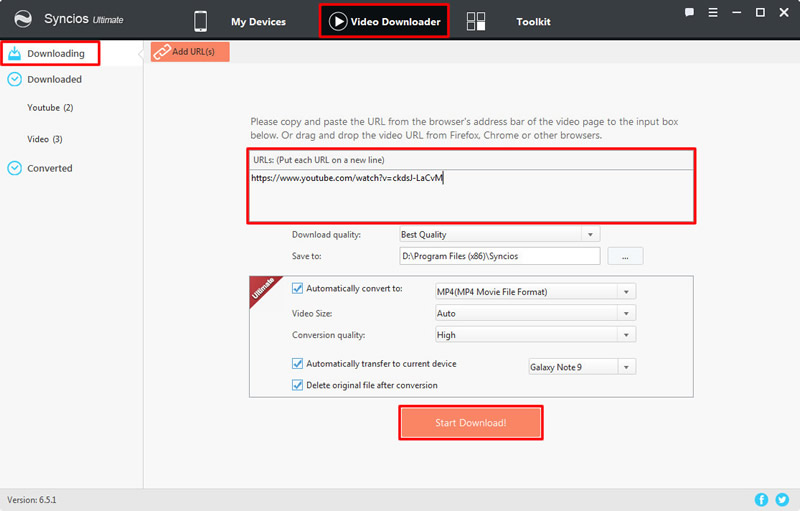Click the Downloading tray icon

coord(14,53)
